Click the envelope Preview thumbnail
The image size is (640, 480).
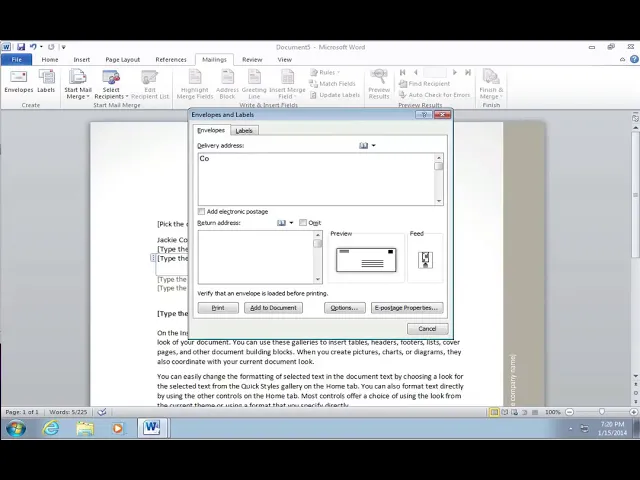coord(366,260)
